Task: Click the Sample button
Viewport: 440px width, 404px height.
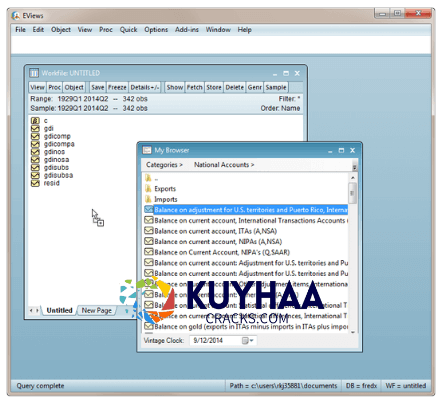Action: click(x=276, y=87)
